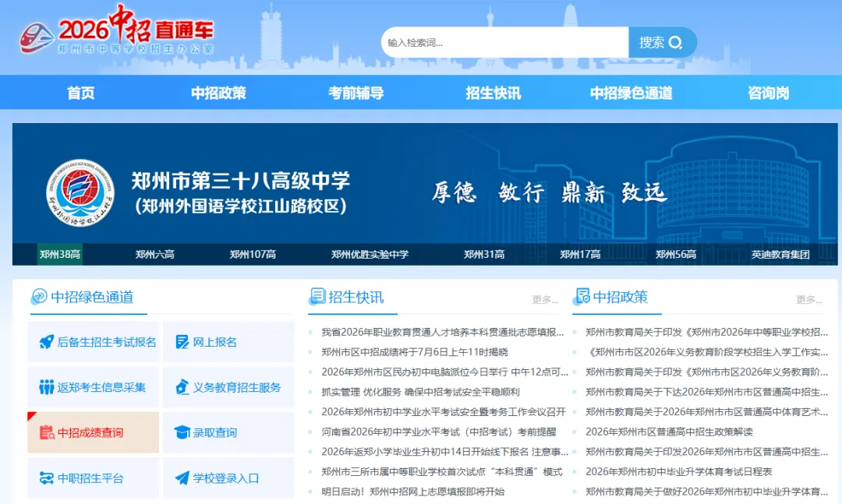Open the 录取查询 tile
Screen dimensions: 842x504
(228, 432)
